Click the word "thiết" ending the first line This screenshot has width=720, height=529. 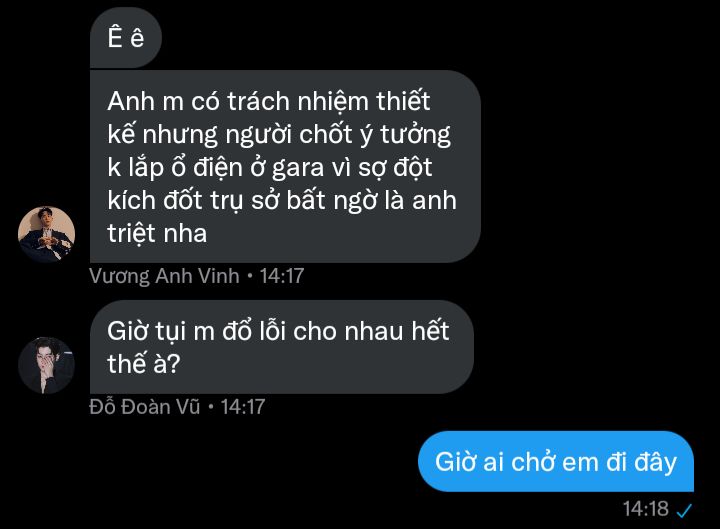coord(403,101)
